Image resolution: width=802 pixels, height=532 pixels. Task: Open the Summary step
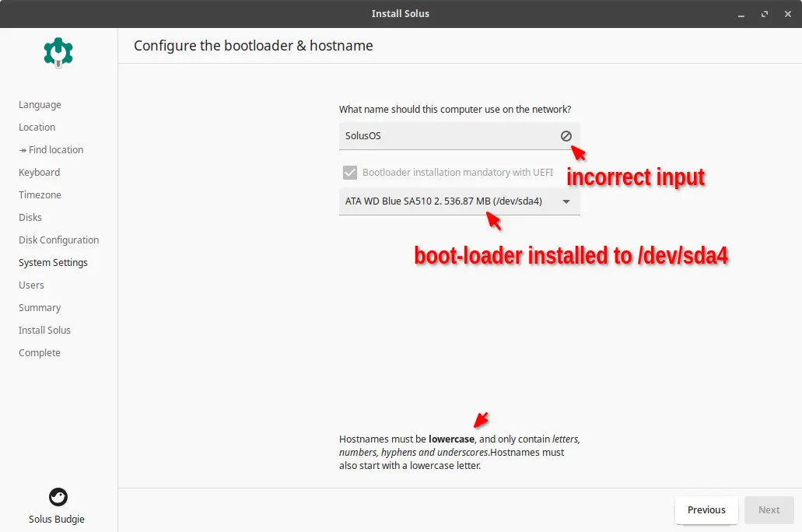40,307
